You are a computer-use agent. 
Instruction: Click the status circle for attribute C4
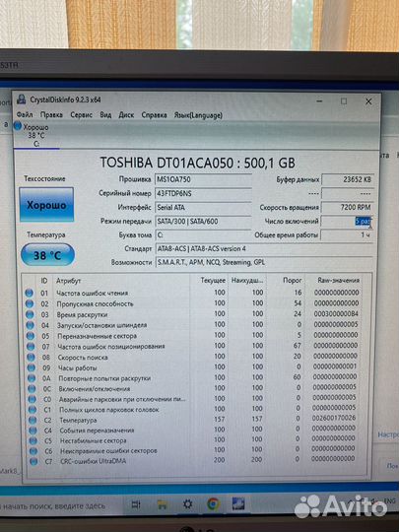point(33,431)
